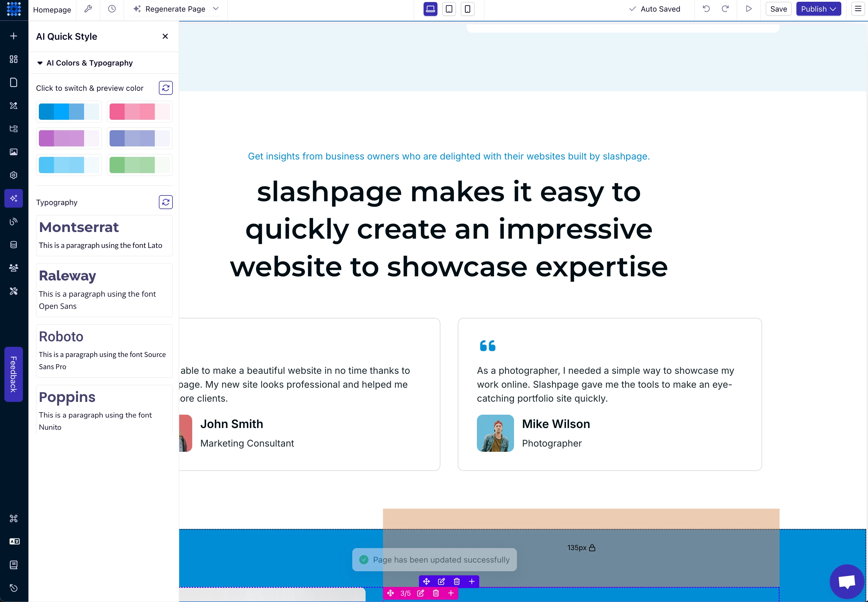The height and width of the screenshot is (602, 868).
Task: Open the history revert icon at sidebar bottom
Action: (14, 588)
